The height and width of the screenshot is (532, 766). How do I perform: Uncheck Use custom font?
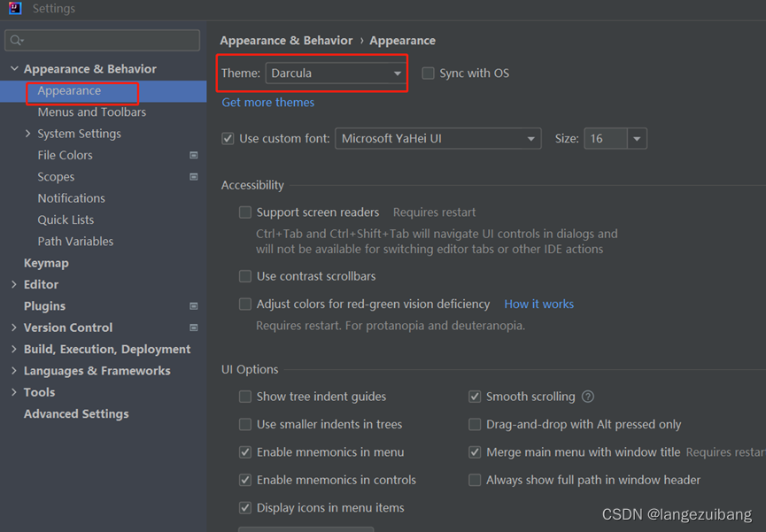[228, 139]
